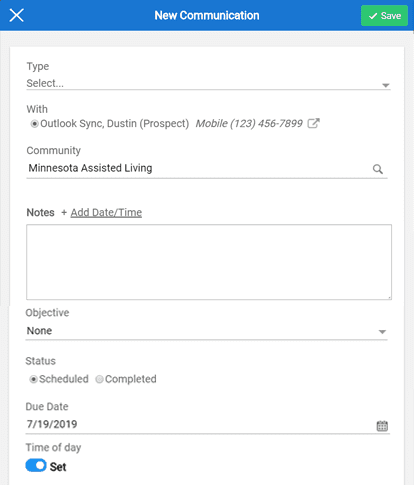Toggle the Time of day Set switch

tap(36, 466)
